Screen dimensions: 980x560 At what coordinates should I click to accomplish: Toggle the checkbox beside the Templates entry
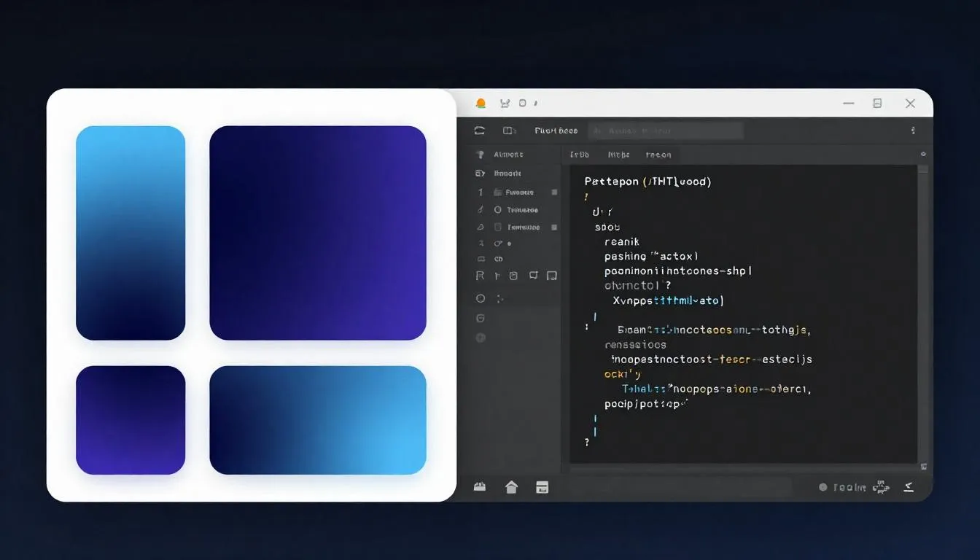(x=553, y=227)
